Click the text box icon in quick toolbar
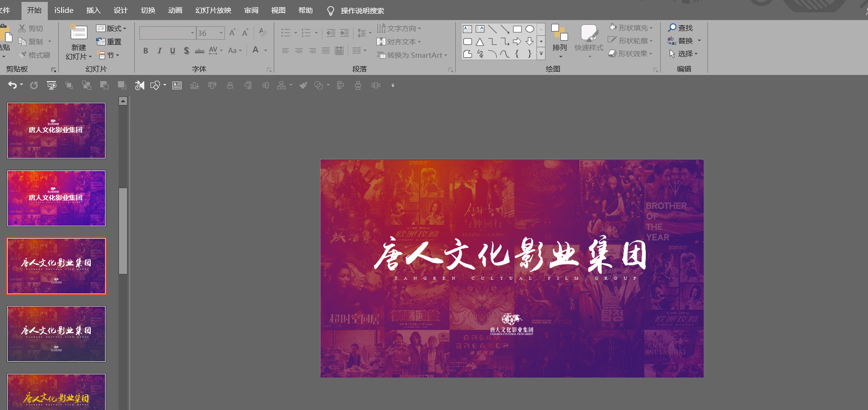868x410 pixels. point(177,85)
